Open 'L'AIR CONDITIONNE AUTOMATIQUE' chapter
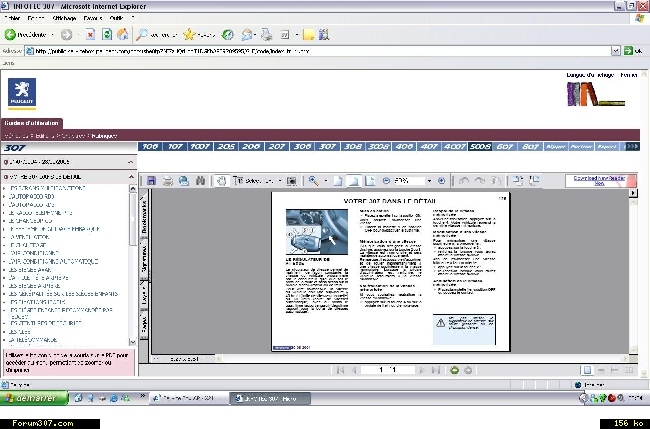650x429 pixels. tap(53, 262)
